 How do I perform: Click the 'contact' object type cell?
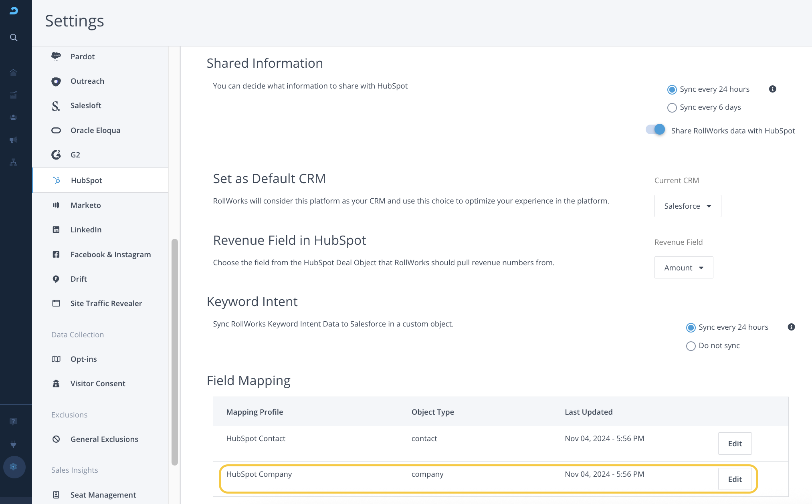click(424, 438)
